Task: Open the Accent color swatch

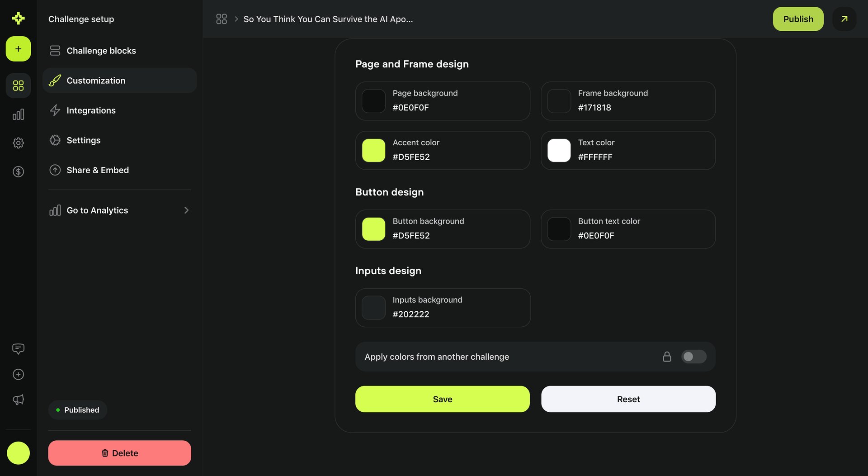Action: click(373, 150)
